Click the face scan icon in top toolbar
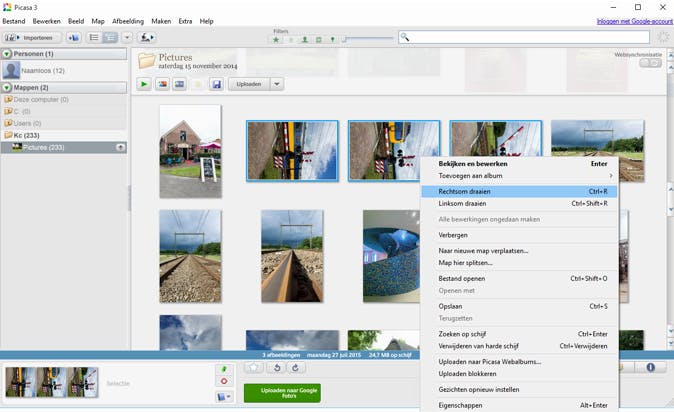The image size is (674, 412). click(x=146, y=38)
